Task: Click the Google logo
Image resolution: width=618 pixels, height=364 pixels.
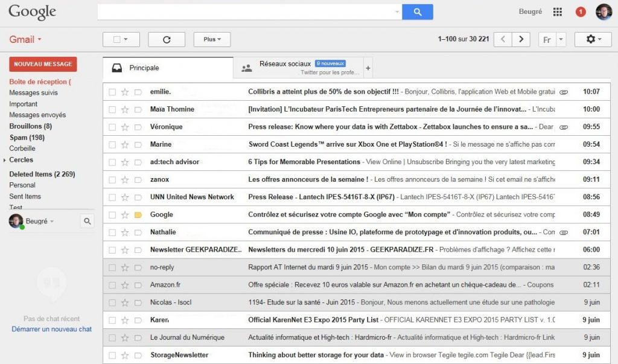Action: 33,12
